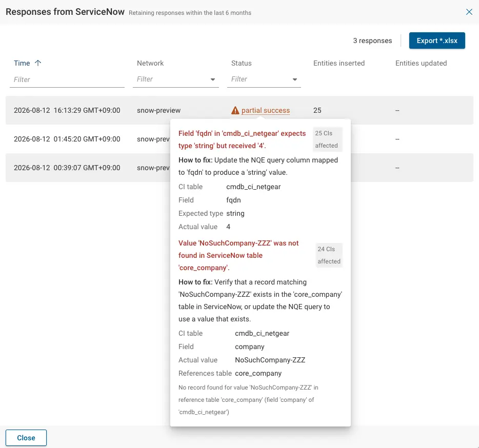This screenshot has height=448, width=479.
Task: Focus the Time filter input field
Action: (x=67, y=79)
